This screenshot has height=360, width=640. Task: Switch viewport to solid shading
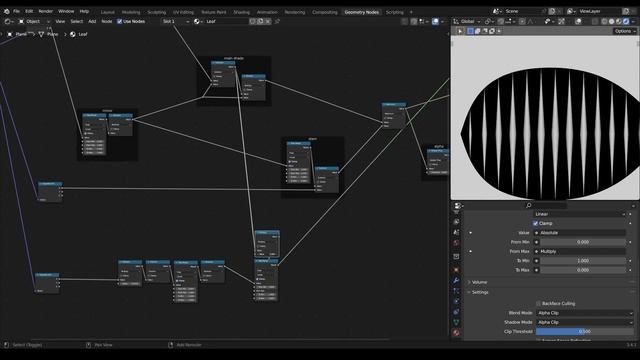611,21
